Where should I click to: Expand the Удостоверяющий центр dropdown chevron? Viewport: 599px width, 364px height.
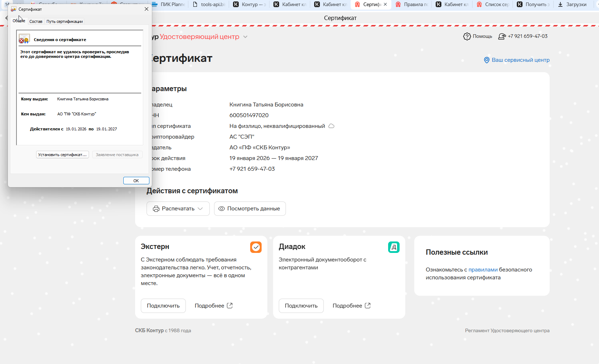coord(245,37)
